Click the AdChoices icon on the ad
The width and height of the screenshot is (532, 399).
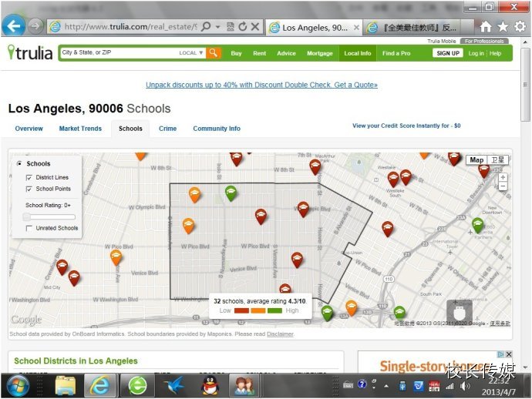click(501, 354)
